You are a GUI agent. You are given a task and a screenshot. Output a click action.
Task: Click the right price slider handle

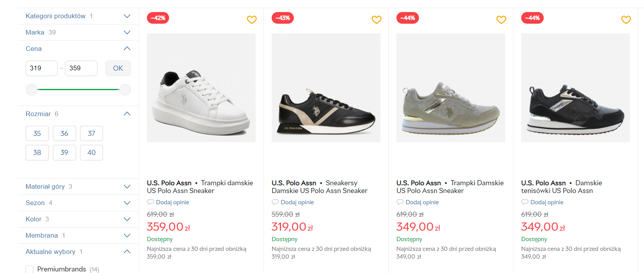pyautogui.click(x=125, y=90)
